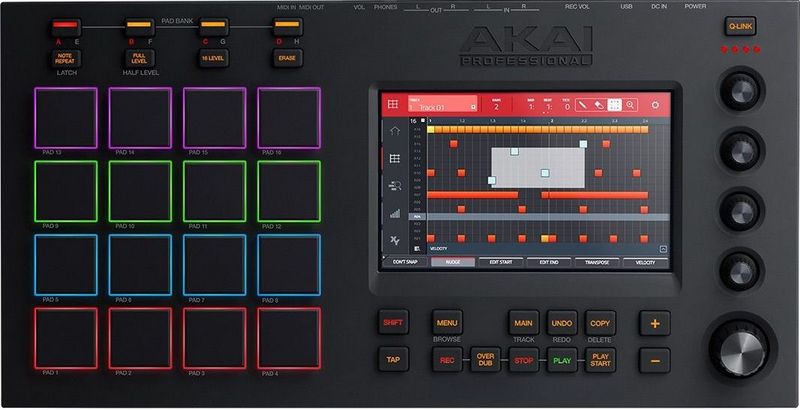Click the topmost Q-Link knob

(x=741, y=91)
